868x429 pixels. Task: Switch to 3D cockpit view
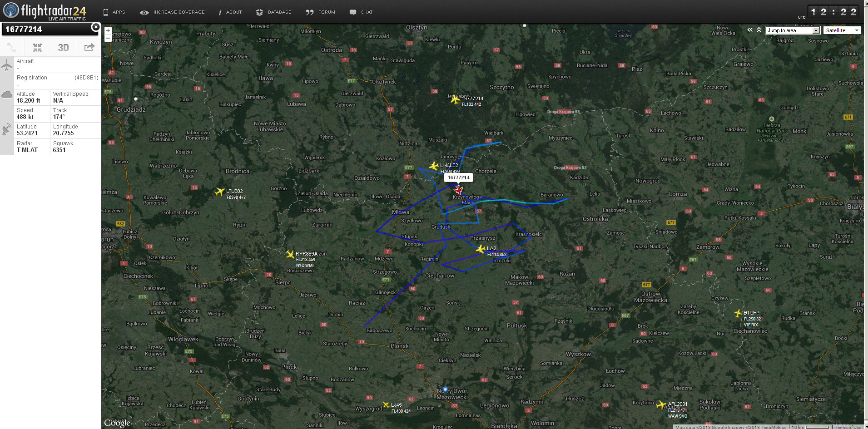click(63, 48)
